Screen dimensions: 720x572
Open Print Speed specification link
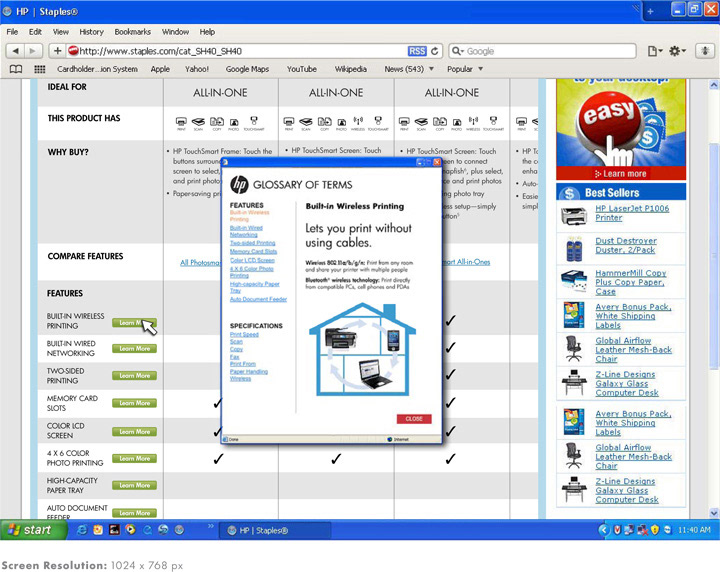pos(244,335)
